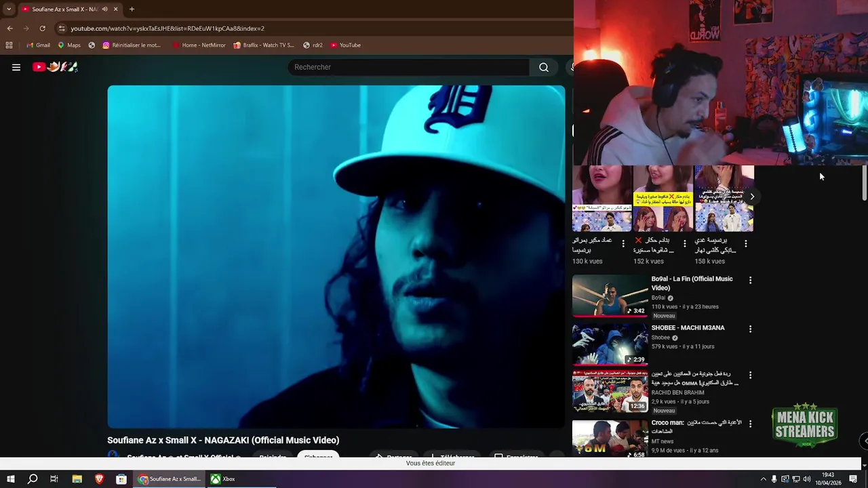Image resolution: width=868 pixels, height=488 pixels.
Task: Open options menu for the 158 k vues Short
Action: coord(746,243)
